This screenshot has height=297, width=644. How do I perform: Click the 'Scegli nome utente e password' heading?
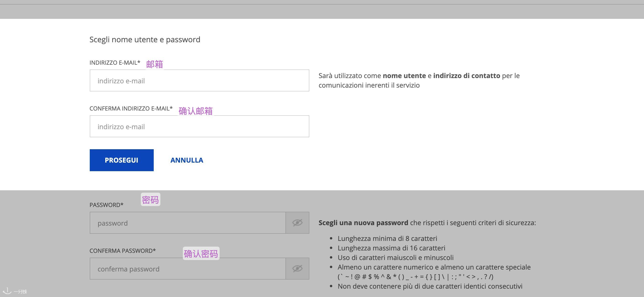145,39
